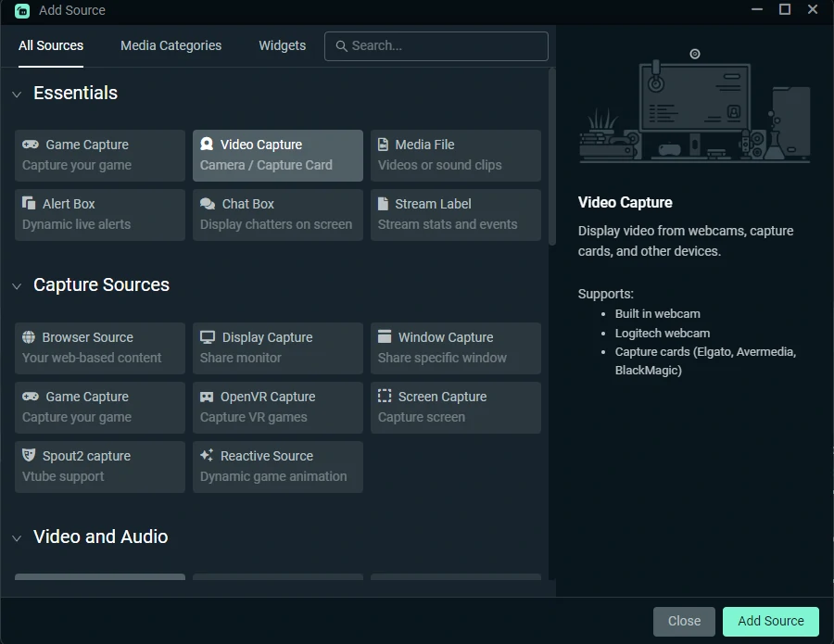Collapse the Capture Sources section
Image resolution: width=834 pixels, height=644 pixels.
[17, 285]
